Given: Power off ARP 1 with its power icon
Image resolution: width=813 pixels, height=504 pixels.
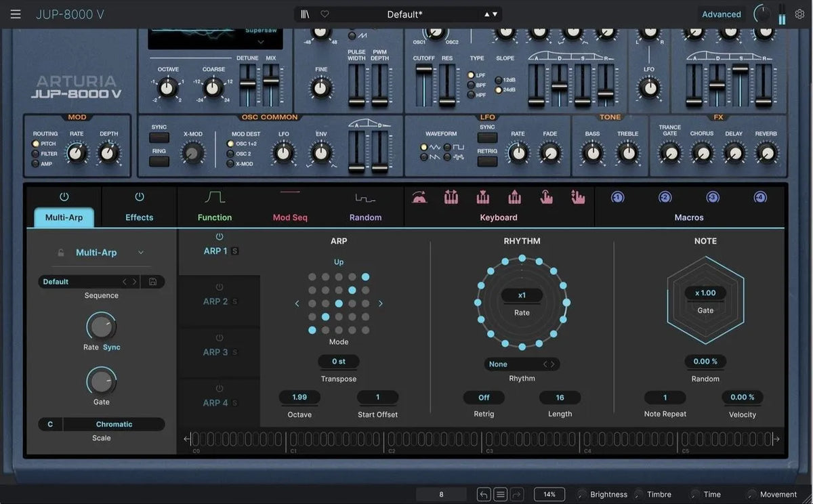Looking at the screenshot, I should point(217,236).
